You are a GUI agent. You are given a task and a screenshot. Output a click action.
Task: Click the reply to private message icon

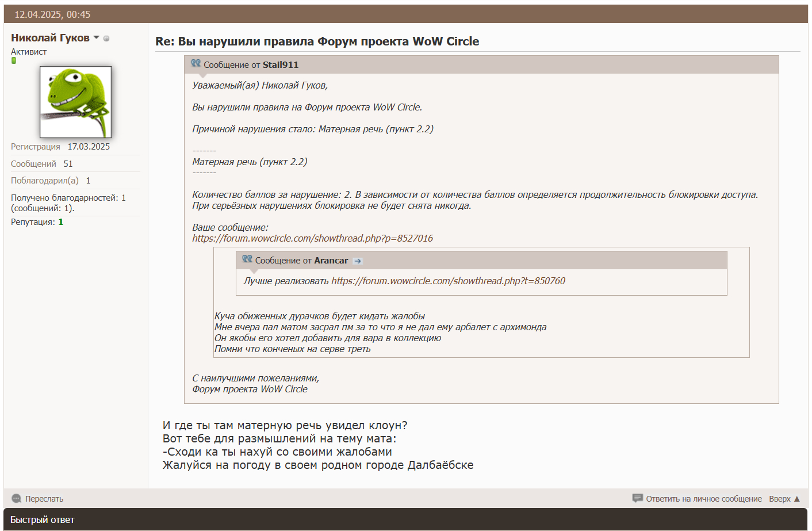pyautogui.click(x=637, y=498)
